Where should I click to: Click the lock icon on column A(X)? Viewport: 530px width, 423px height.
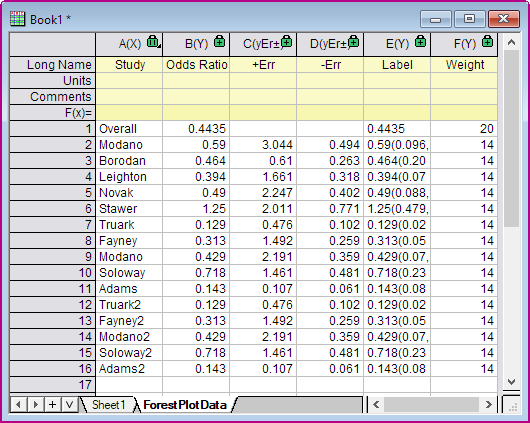pos(152,42)
